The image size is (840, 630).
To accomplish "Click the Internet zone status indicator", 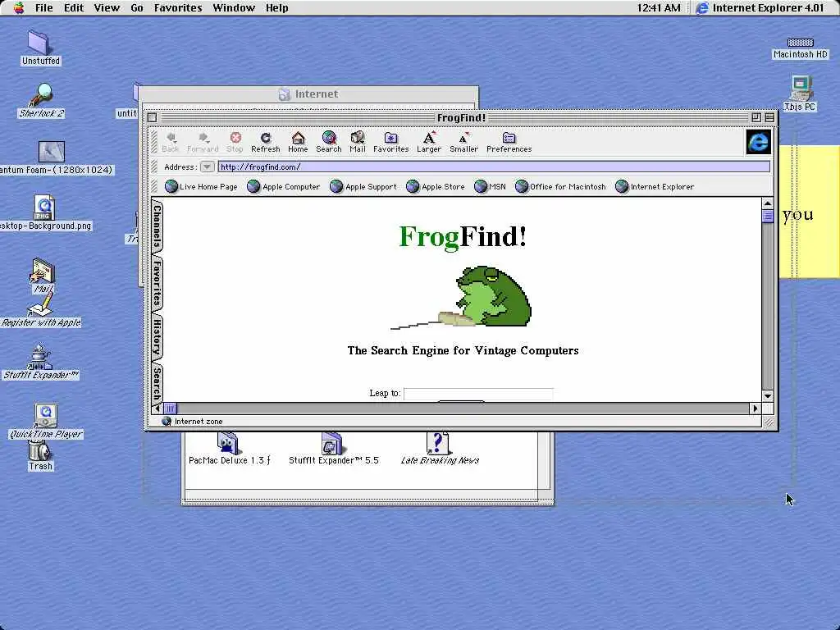I will 192,422.
